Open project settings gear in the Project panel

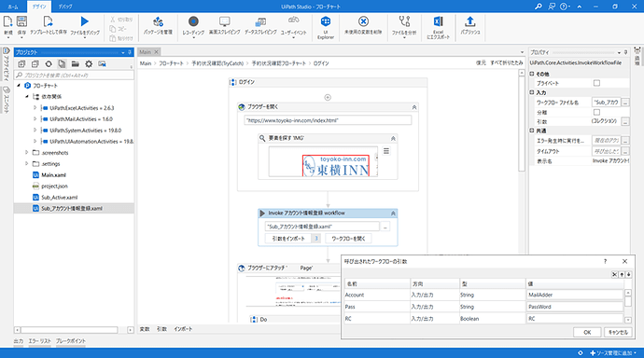[89, 63]
